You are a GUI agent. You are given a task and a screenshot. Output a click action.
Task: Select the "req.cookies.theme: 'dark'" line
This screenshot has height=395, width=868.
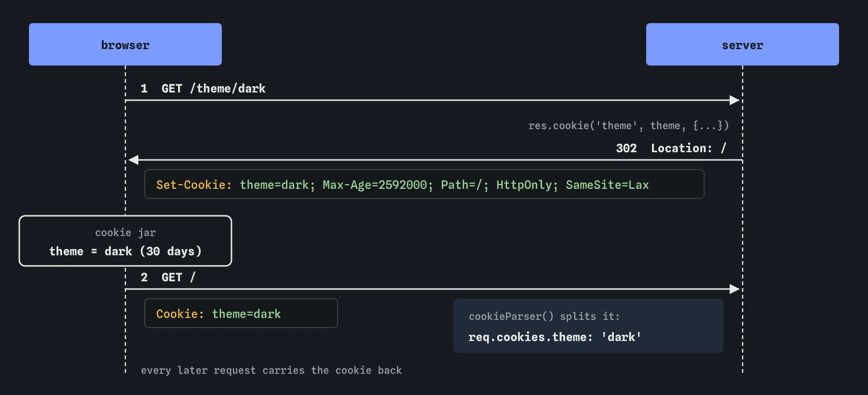(x=555, y=337)
